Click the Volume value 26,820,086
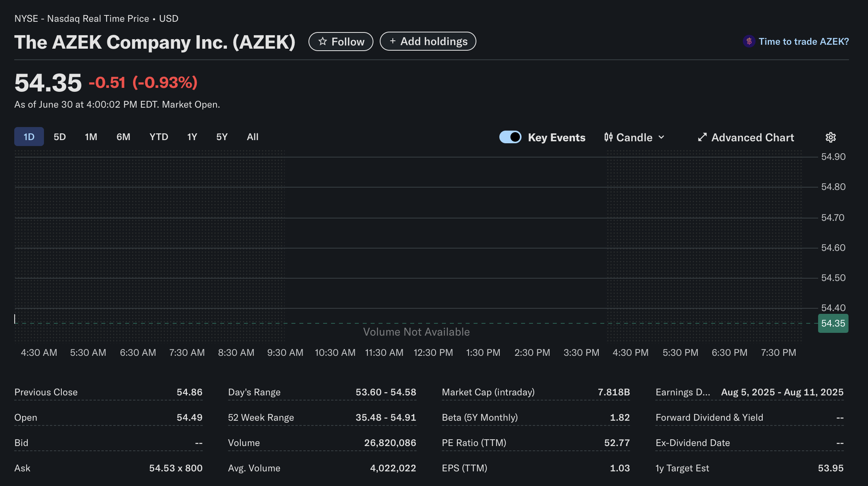This screenshot has height=486, width=868. point(390,443)
